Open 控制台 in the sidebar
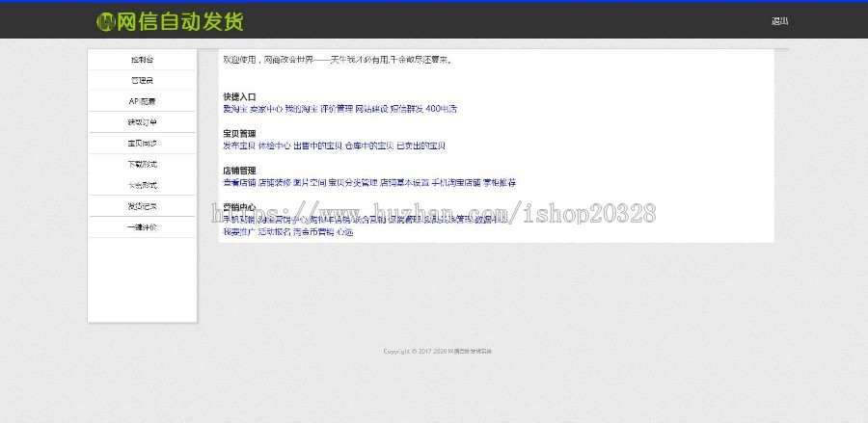The width and height of the screenshot is (868, 423). pyautogui.click(x=143, y=60)
